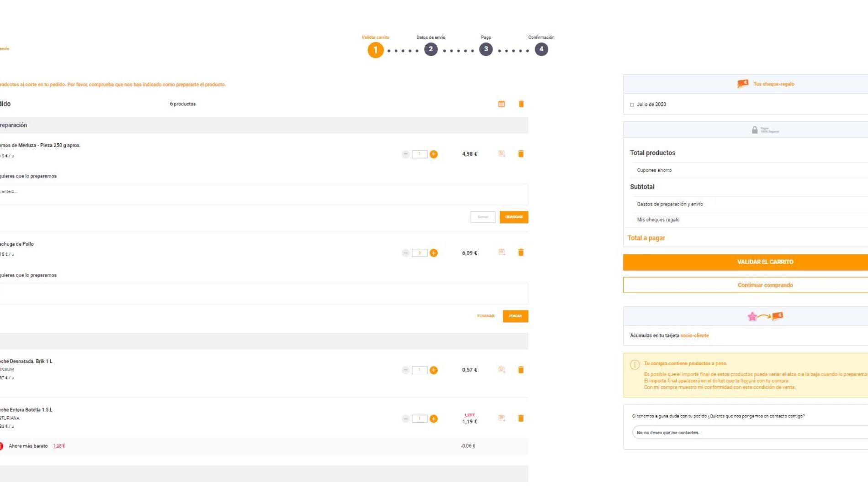Go to step 2 Datos de envío
This screenshot has height=488, width=868.
pyautogui.click(x=430, y=49)
